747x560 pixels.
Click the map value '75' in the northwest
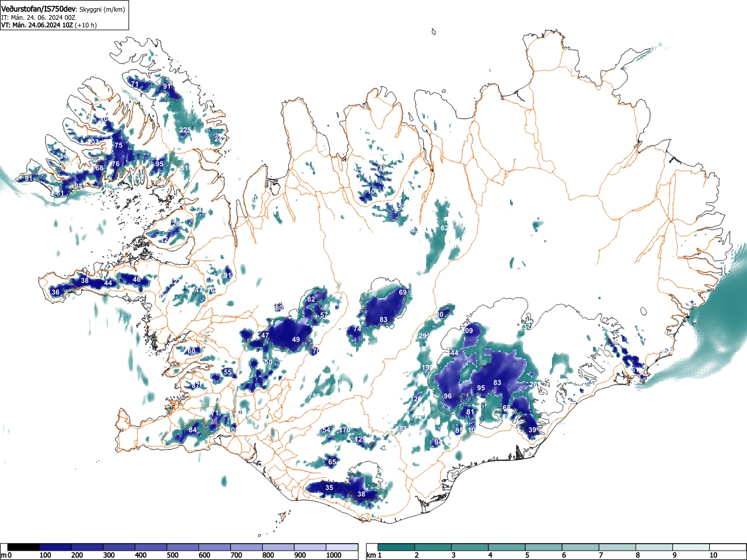118,145
